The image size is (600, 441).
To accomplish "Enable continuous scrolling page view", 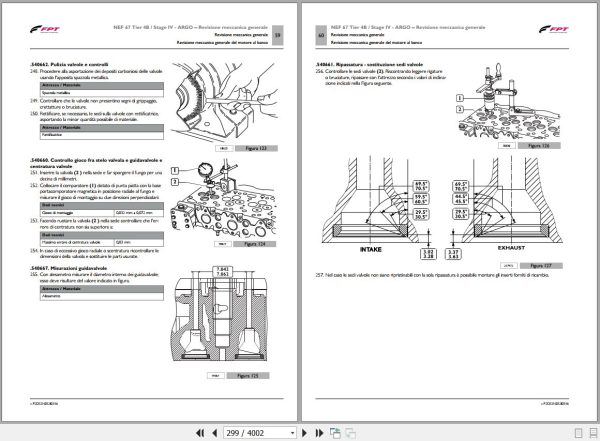I will coord(593,433).
